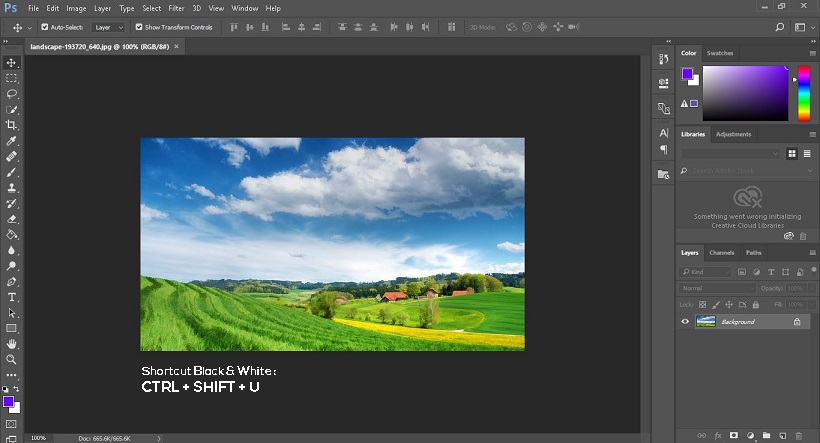
Task: Open the blend mode Normal dropdown
Action: click(x=717, y=288)
